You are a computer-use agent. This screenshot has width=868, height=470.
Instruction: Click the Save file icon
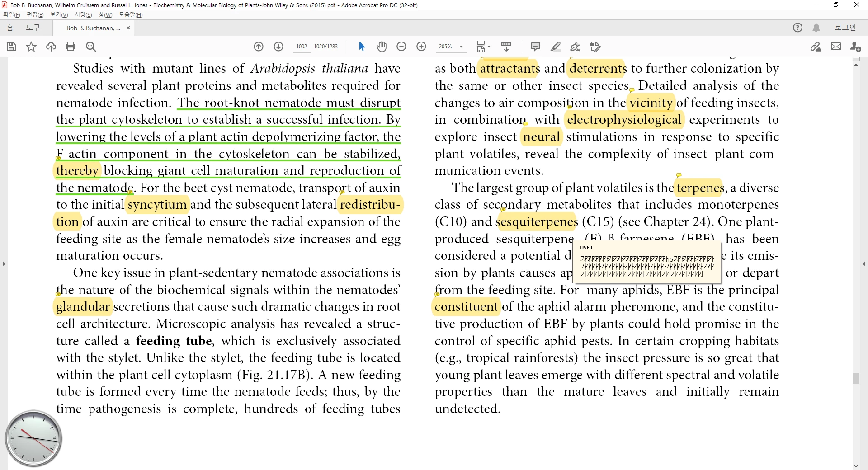(x=11, y=47)
